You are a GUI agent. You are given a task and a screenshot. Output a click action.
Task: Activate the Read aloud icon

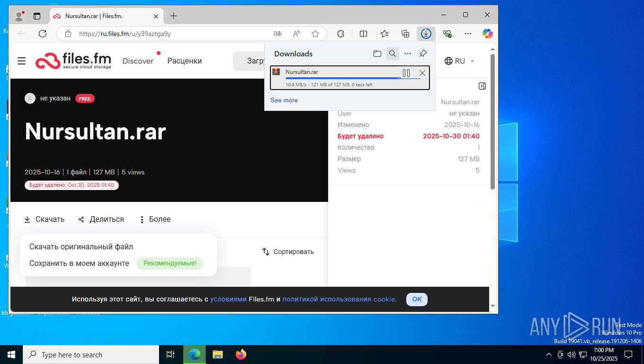coord(296,34)
